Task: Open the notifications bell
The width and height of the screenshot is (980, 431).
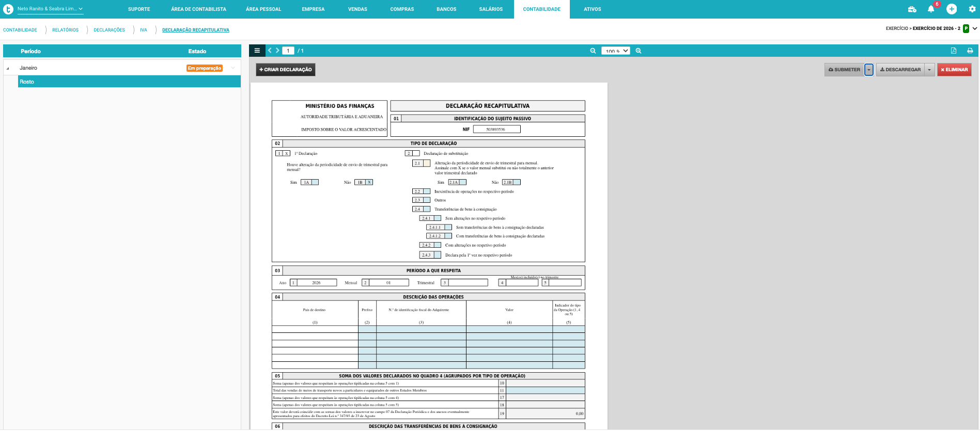Action: 931,9
